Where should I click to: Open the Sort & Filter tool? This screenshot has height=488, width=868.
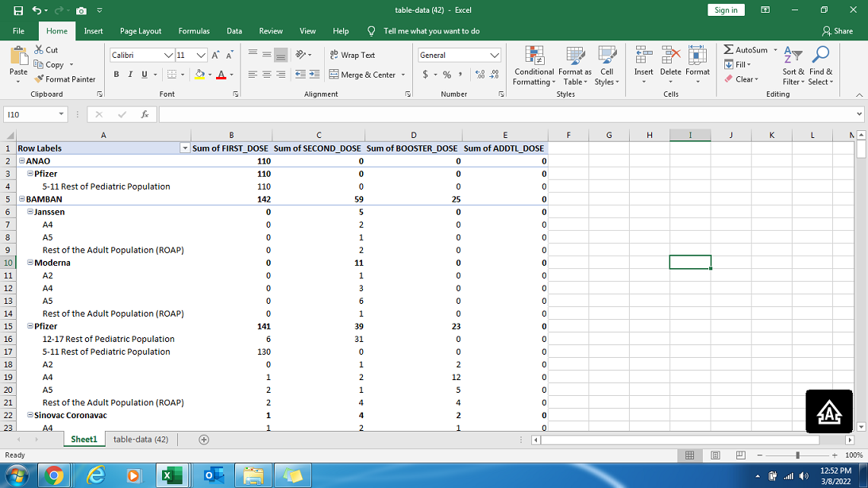(x=793, y=65)
